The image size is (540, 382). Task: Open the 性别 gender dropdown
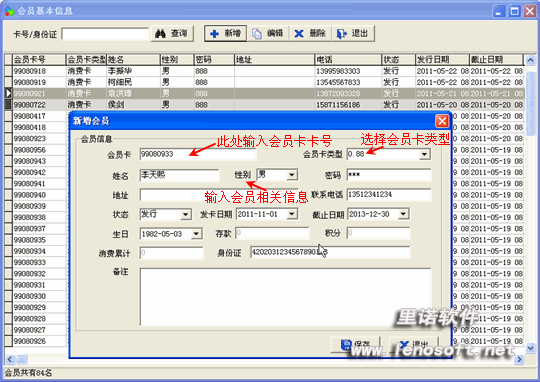click(x=292, y=175)
